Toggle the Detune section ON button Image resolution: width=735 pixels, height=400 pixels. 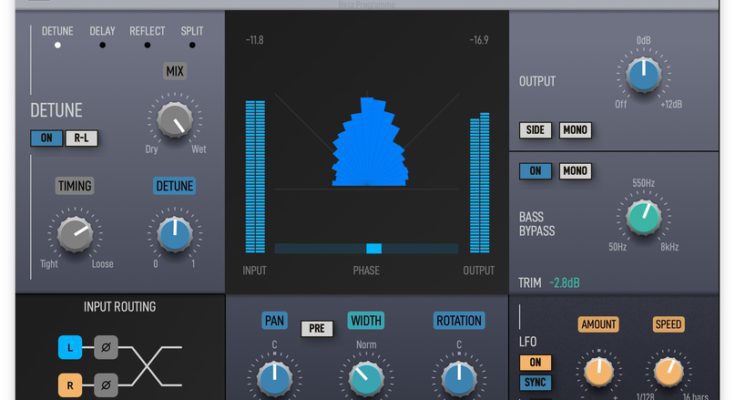(x=46, y=138)
